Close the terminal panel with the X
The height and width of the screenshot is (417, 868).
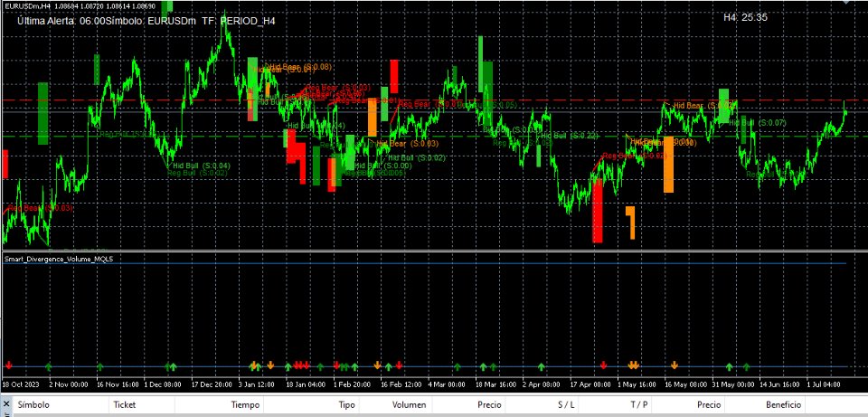[6, 403]
